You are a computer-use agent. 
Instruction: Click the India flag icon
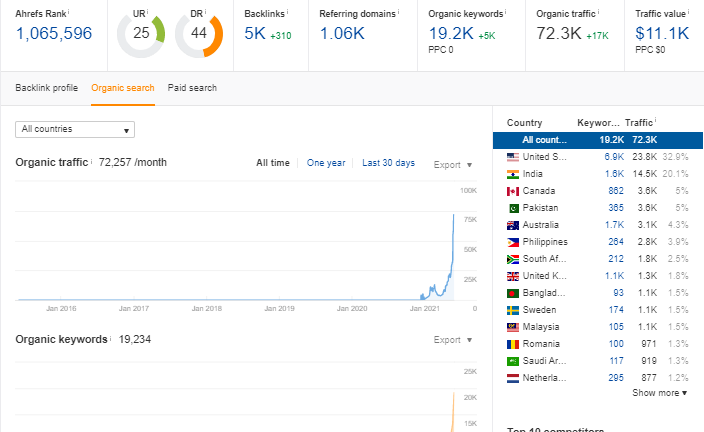(513, 174)
